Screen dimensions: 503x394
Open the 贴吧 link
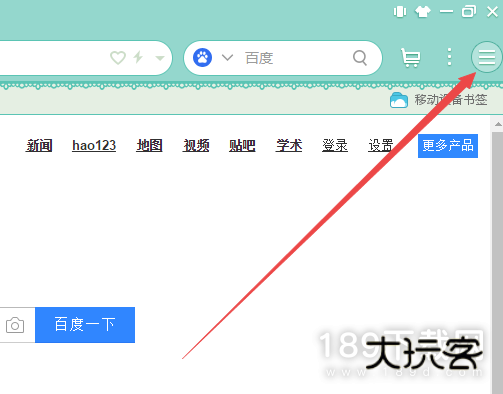click(242, 145)
